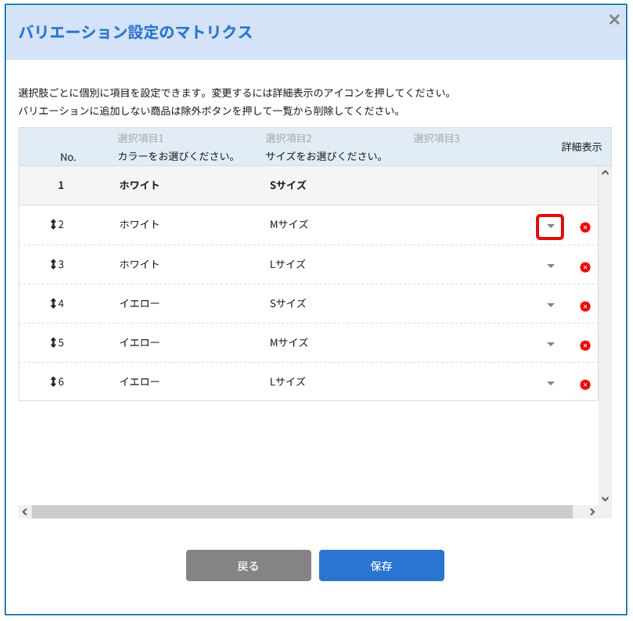Remove row 3 ホワイト Lサイズ variation
Viewport: 633px width, 621px height.
585,267
